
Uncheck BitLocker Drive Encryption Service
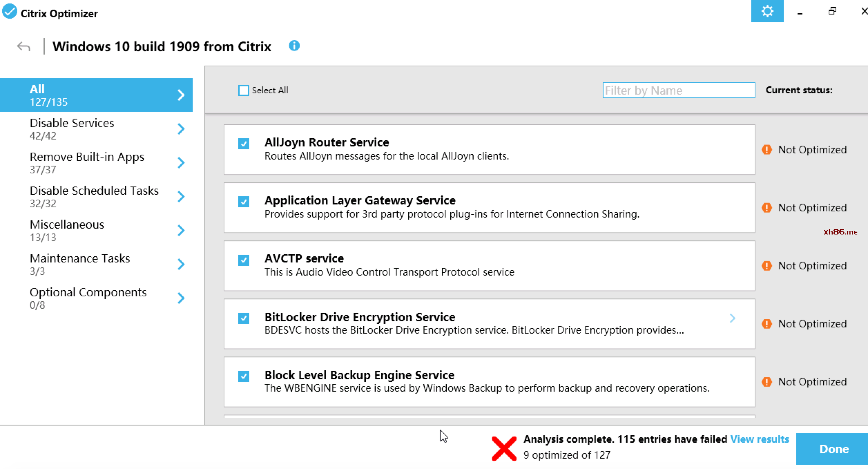pos(243,318)
